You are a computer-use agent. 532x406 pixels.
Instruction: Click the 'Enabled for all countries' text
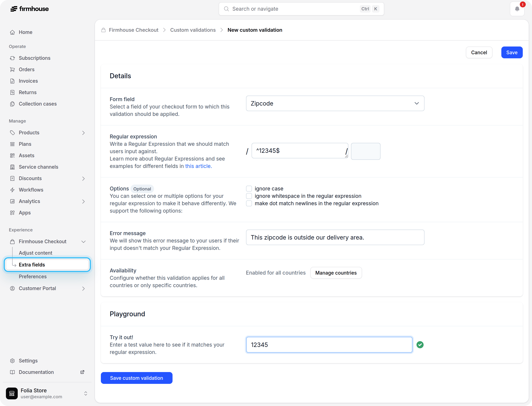pyautogui.click(x=276, y=273)
